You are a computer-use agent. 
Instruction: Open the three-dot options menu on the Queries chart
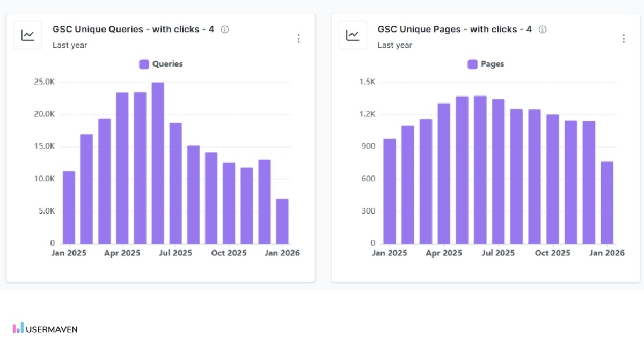(299, 38)
